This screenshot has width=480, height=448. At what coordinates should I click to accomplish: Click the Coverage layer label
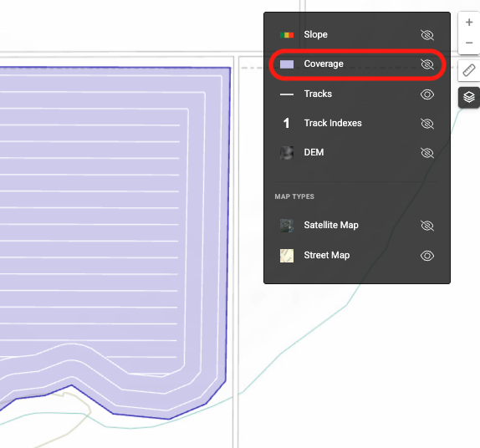324,64
